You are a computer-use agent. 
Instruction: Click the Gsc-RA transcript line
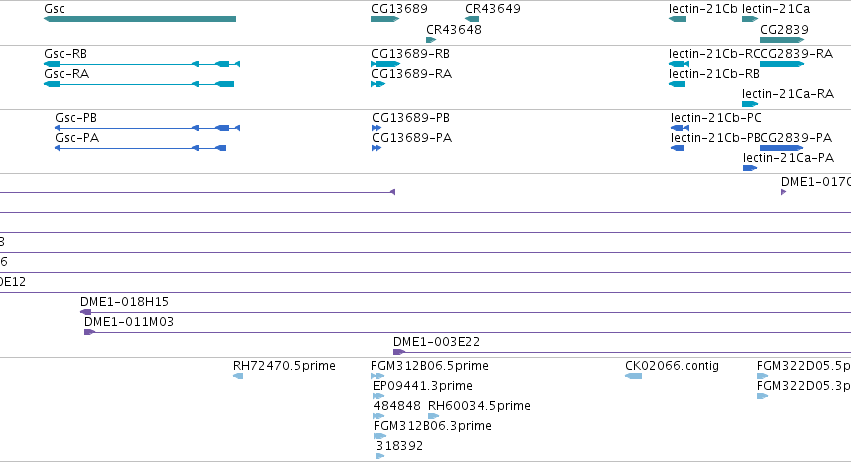click(139, 84)
